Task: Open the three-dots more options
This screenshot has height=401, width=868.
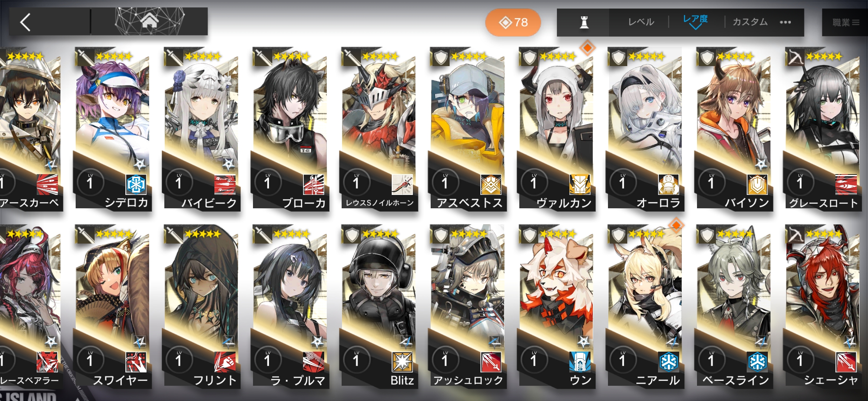Action: (785, 22)
